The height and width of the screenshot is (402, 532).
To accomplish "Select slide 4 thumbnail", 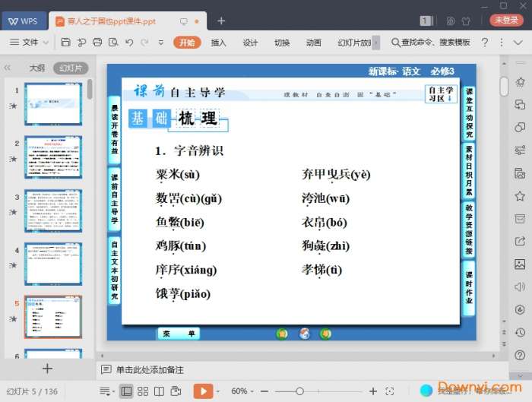I will click(x=53, y=264).
